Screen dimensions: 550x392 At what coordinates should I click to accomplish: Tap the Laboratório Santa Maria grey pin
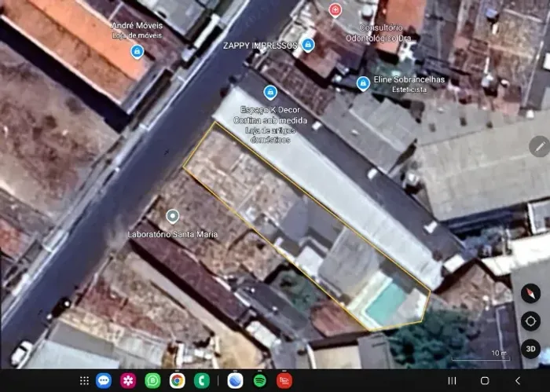172,216
